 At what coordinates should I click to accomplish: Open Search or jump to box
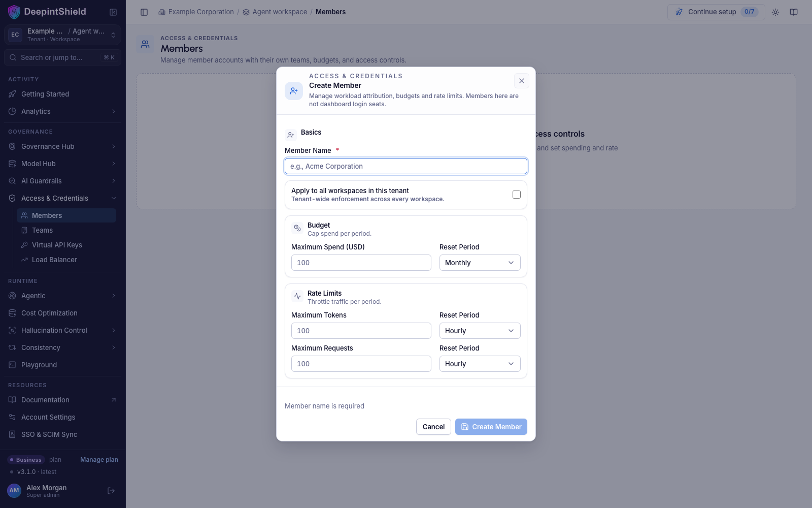coord(63,57)
